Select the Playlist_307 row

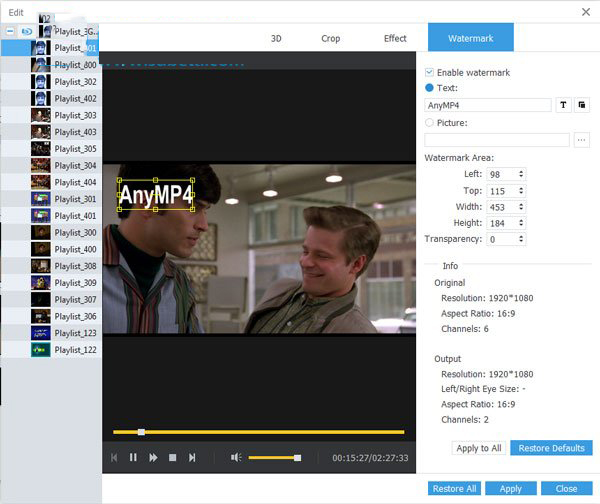tap(51, 300)
